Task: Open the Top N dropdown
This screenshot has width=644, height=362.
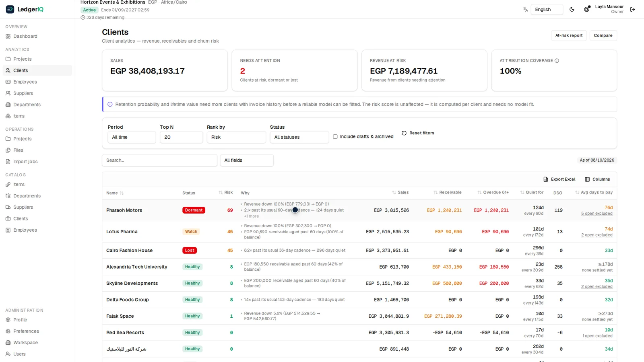Action: 181,137
